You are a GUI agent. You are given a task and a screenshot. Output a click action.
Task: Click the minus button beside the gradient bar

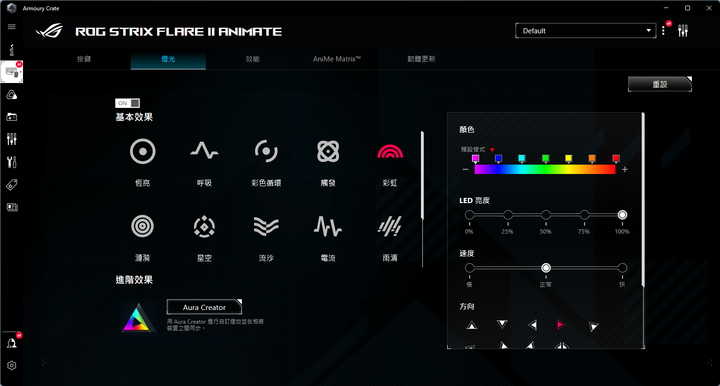465,169
